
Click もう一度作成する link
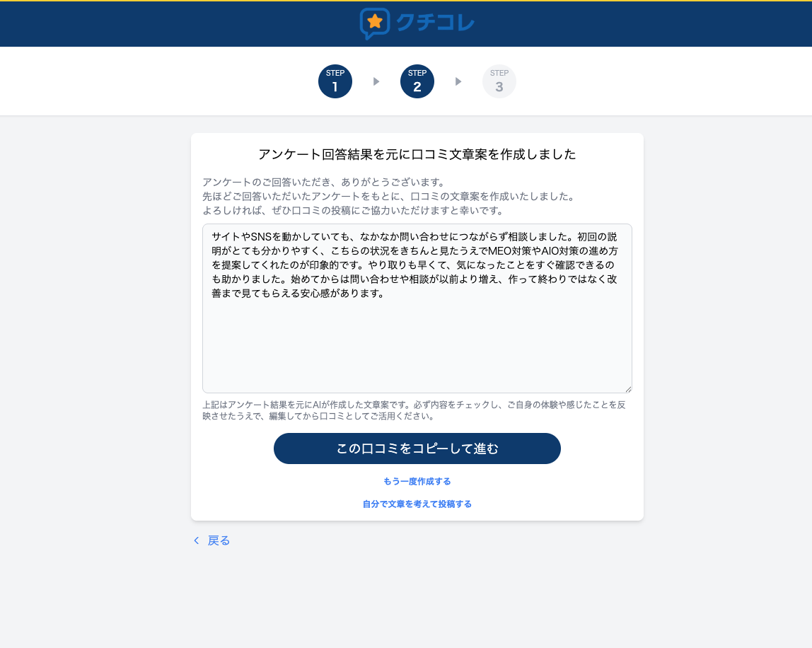417,481
